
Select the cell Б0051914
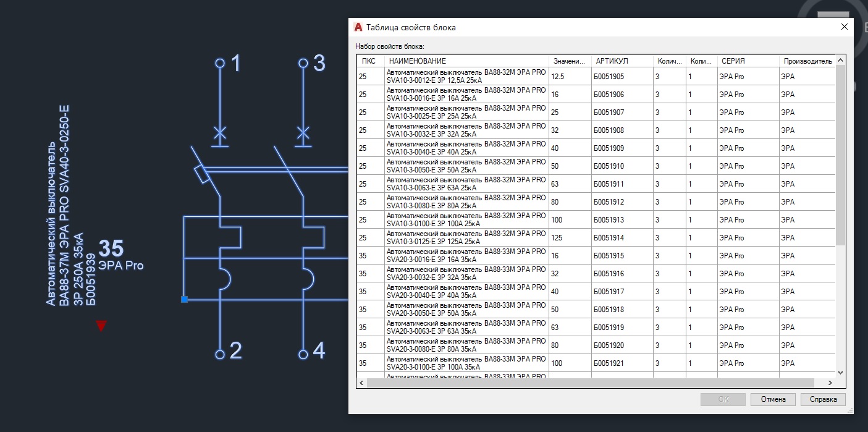(622, 238)
